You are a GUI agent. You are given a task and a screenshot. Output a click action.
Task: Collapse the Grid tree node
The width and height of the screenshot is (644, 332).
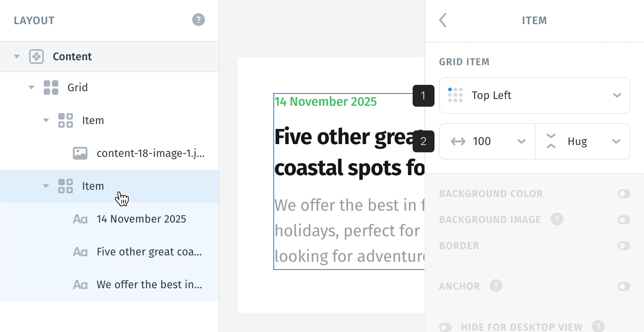(x=31, y=88)
